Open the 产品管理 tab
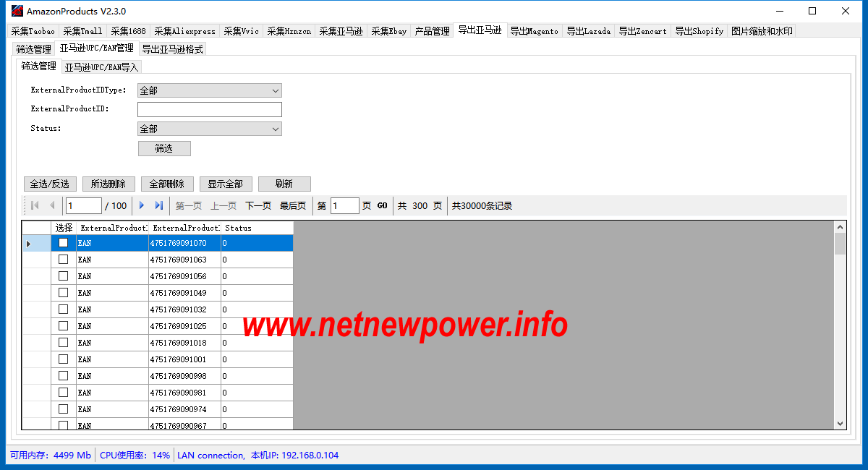The width and height of the screenshot is (868, 470). pyautogui.click(x=432, y=31)
